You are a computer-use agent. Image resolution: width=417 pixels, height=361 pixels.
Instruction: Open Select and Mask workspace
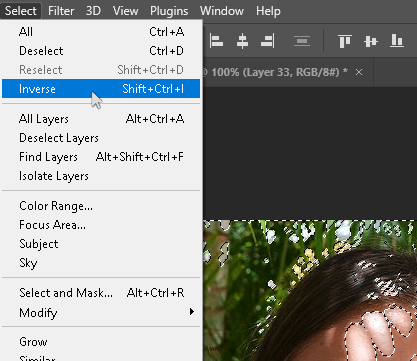[x=101, y=293]
